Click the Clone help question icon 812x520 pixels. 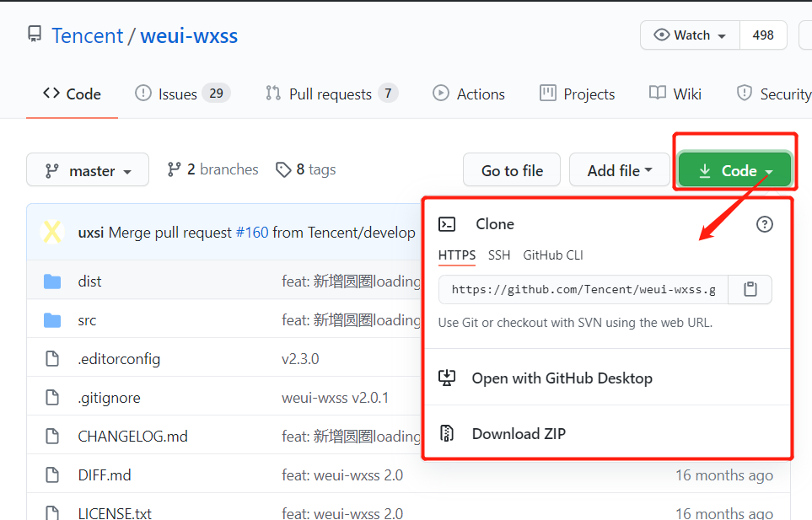764,224
